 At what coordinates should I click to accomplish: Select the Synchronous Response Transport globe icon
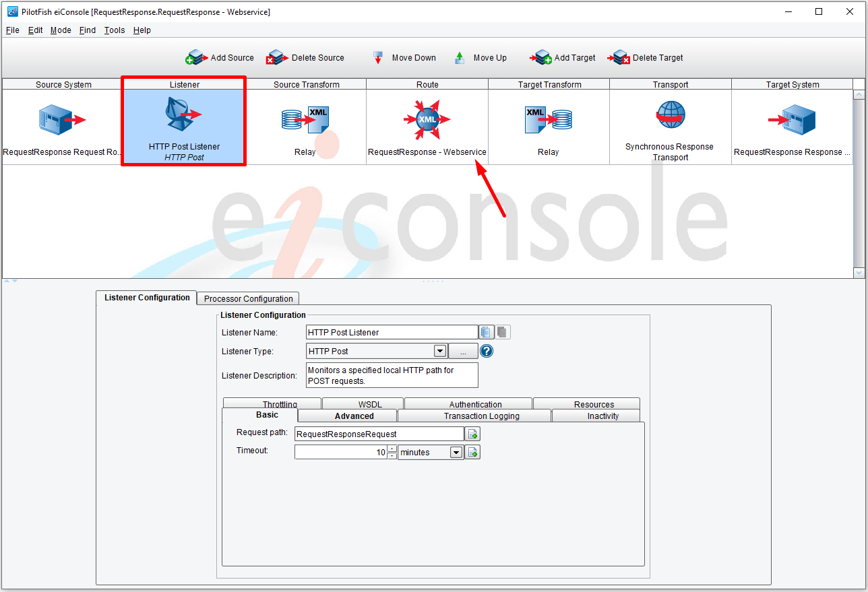click(x=671, y=115)
